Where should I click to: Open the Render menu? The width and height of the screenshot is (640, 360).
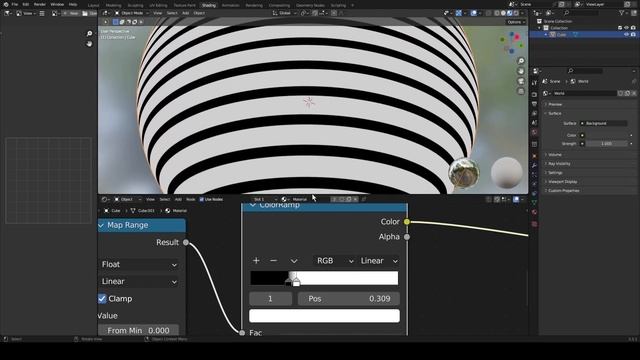(40, 4)
